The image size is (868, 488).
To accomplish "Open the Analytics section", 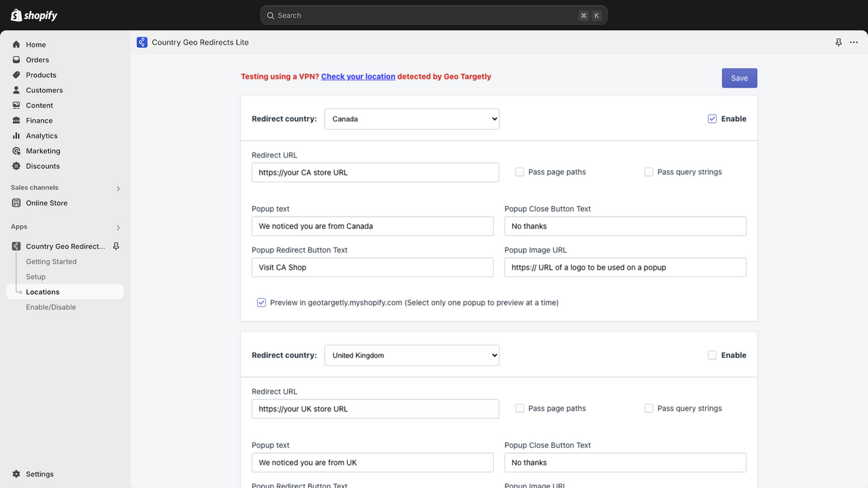I will click(42, 135).
